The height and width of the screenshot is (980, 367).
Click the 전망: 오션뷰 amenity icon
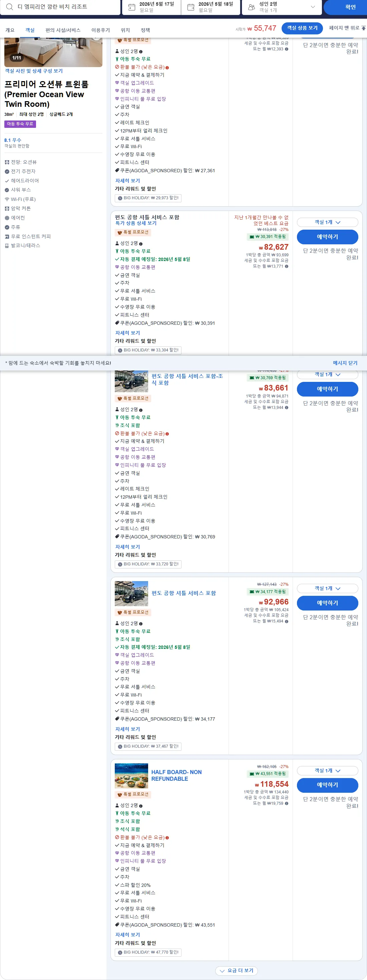[x=7, y=162]
